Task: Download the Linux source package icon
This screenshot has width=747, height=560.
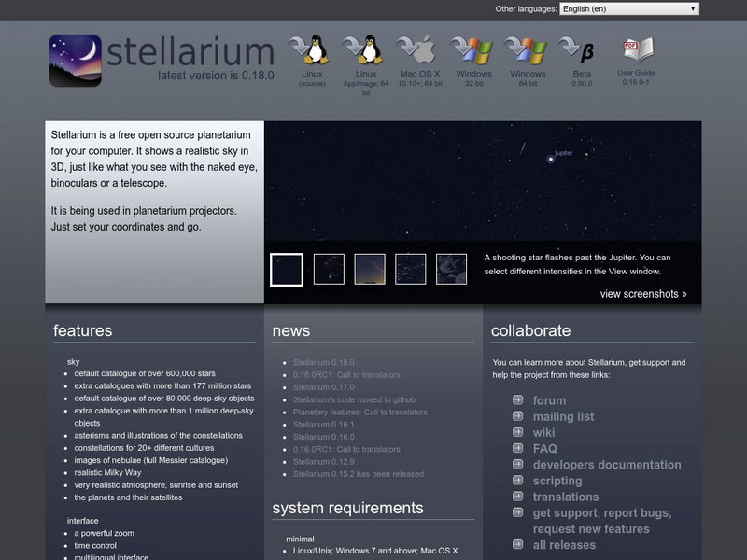Action: pos(312,50)
